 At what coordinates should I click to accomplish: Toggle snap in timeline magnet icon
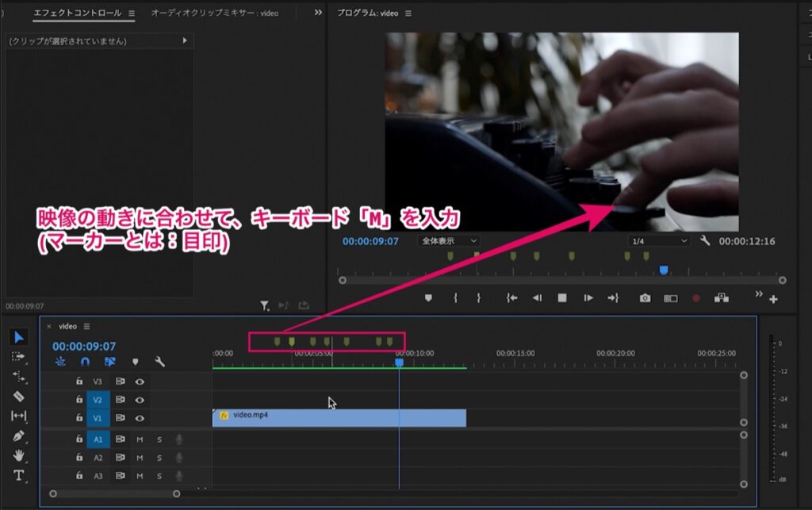(x=85, y=362)
